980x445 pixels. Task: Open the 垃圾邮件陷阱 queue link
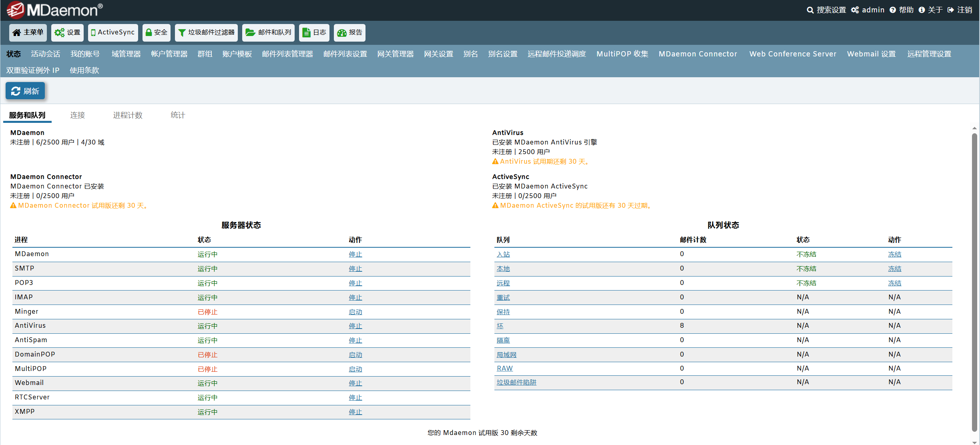click(x=516, y=383)
